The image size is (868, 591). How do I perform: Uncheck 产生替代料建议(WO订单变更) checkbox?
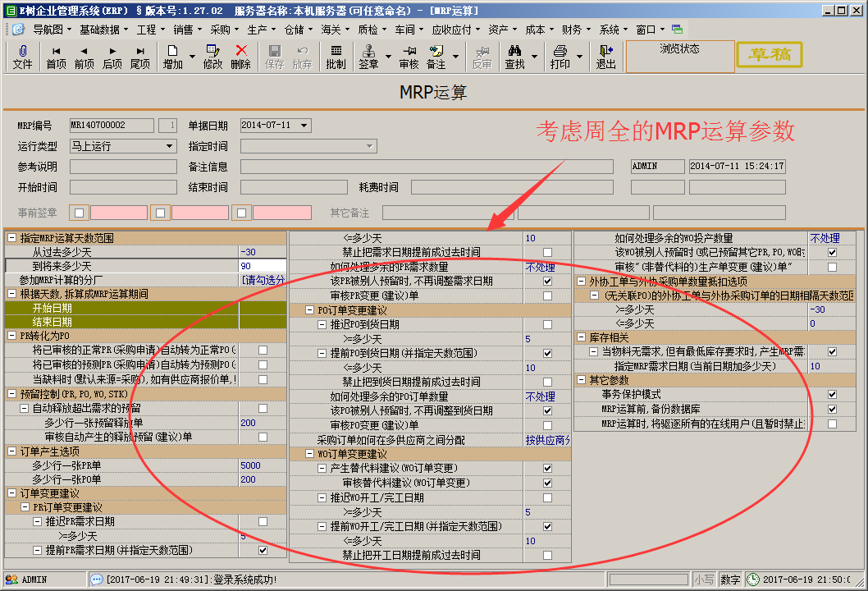click(547, 469)
